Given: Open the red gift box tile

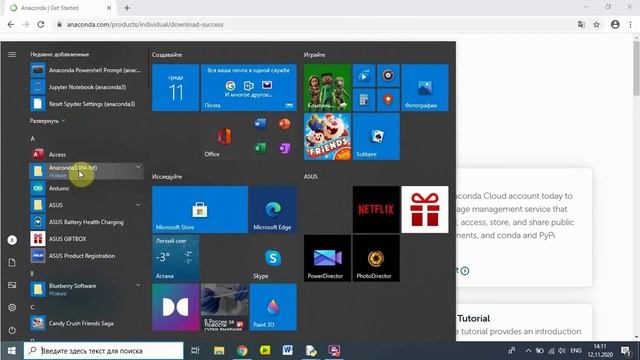Looking at the screenshot, I should pos(425,209).
